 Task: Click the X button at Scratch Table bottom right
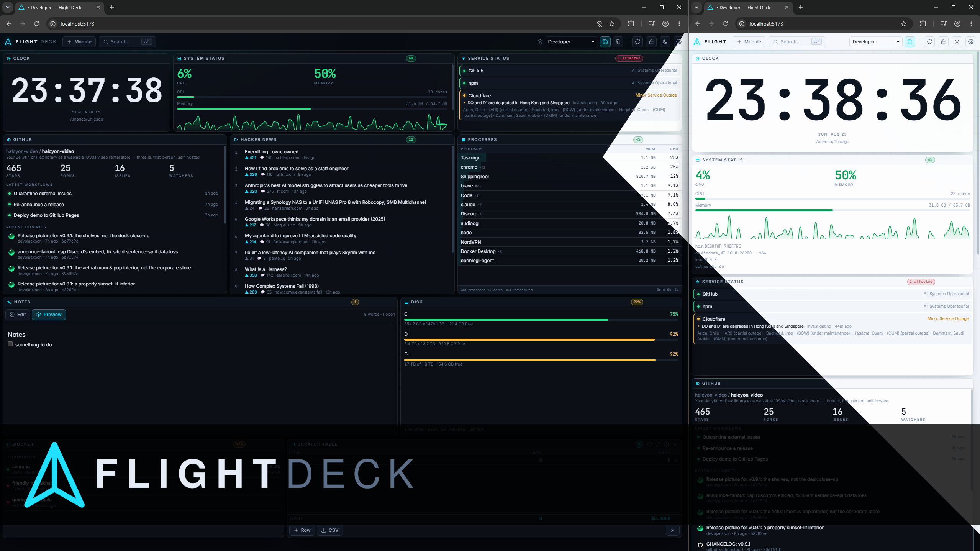[x=673, y=530]
